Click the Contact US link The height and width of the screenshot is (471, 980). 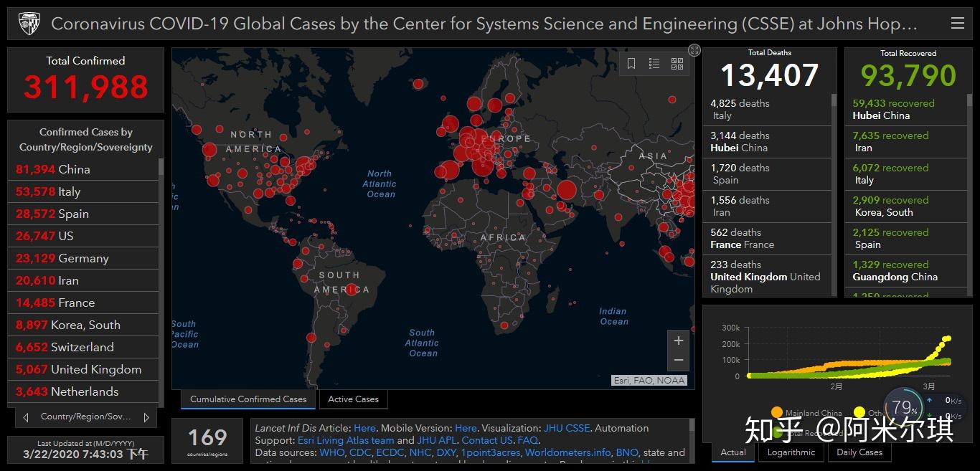pos(487,440)
